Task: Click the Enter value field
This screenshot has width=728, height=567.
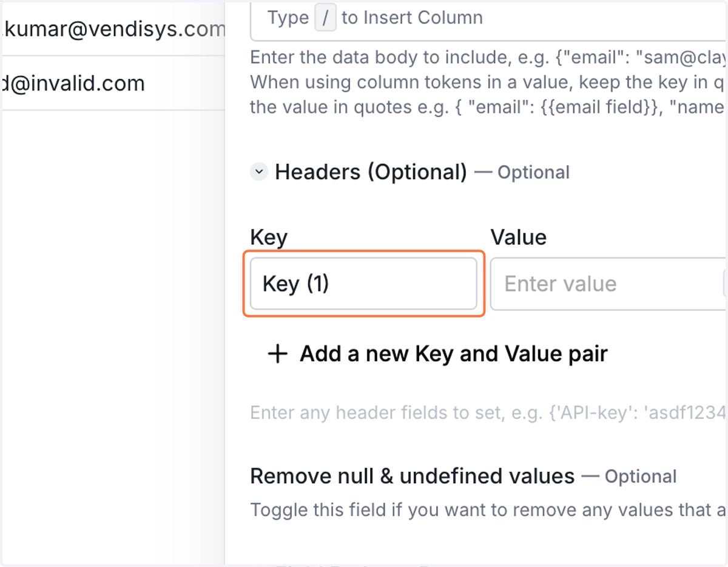Action: [x=609, y=283]
